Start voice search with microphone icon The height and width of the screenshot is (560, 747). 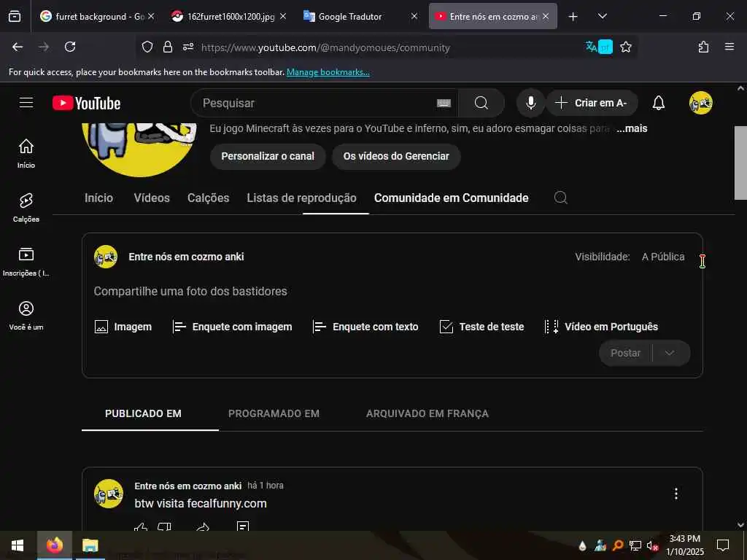[x=531, y=103]
